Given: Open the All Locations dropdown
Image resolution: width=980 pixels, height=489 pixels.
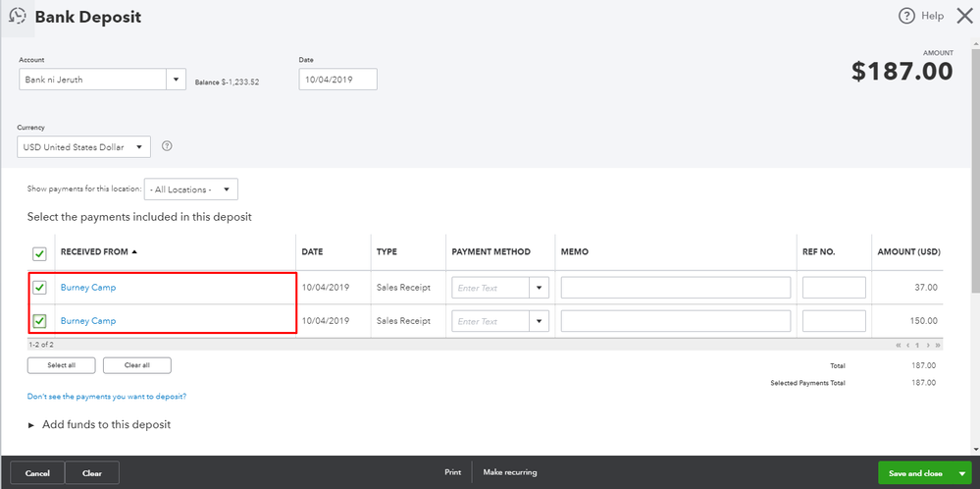Looking at the screenshot, I should [x=191, y=190].
